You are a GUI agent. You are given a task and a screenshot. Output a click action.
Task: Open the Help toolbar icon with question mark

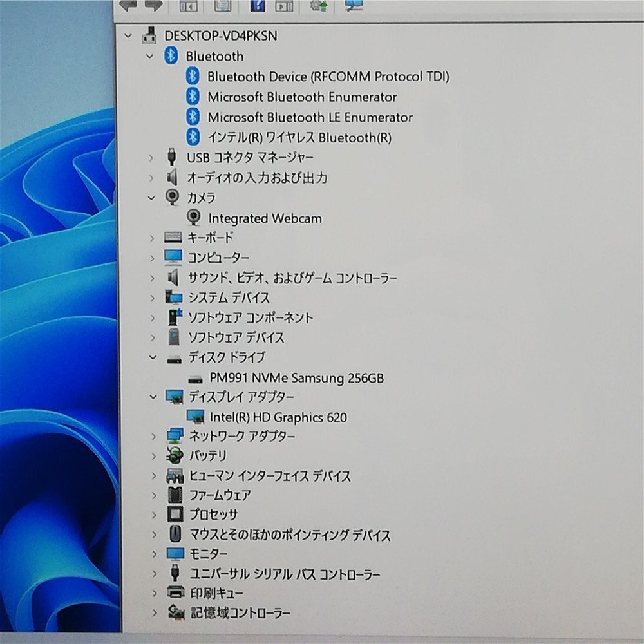pyautogui.click(x=257, y=5)
